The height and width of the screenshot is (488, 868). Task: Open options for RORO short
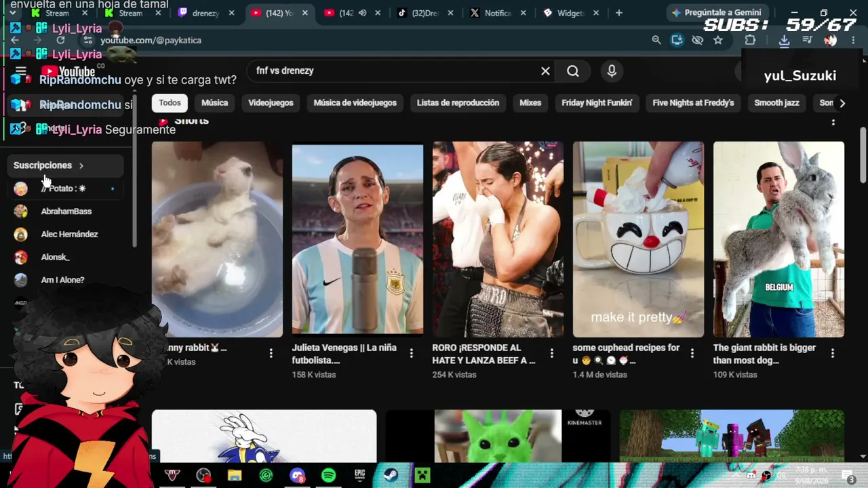point(551,353)
